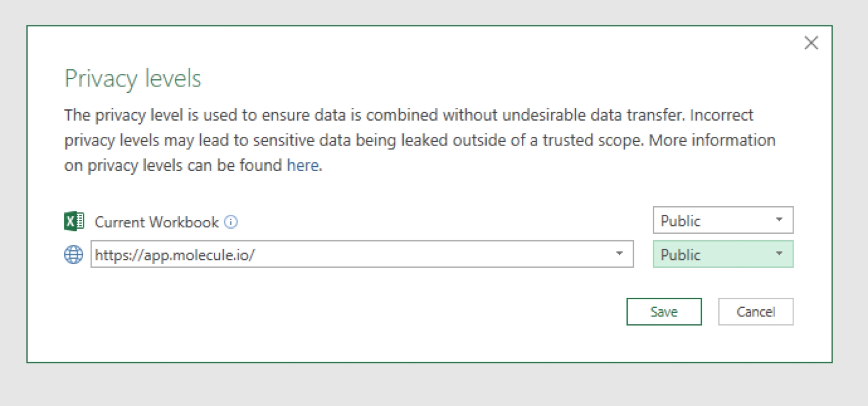Viewport: 868px width, 406px height.
Task: Click the "Current Workbook" label
Action: (x=157, y=222)
